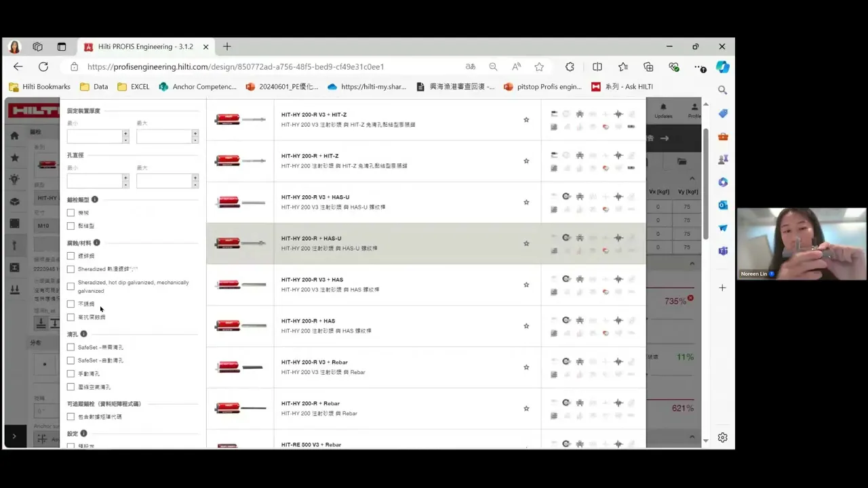Open Anchor Competenc... bookmark
The height and width of the screenshot is (488, 868).
198,87
